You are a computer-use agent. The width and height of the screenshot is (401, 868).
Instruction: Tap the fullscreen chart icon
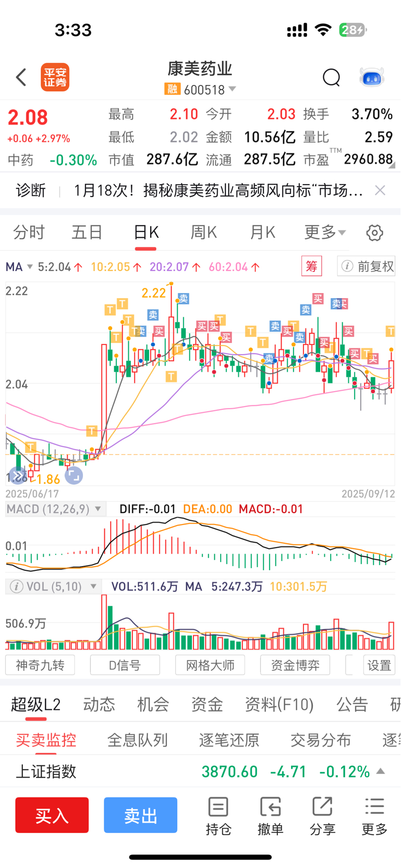(74, 475)
